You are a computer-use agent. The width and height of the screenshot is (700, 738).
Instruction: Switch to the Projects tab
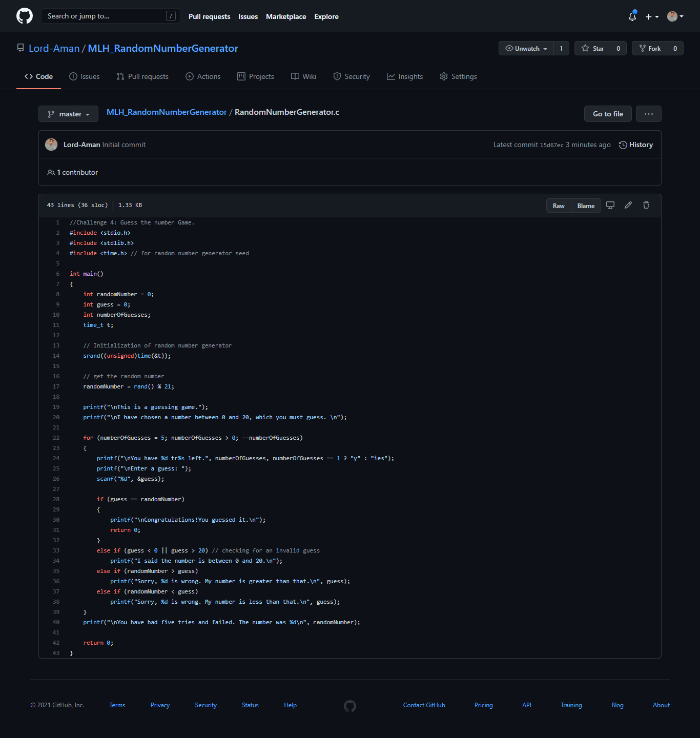point(256,76)
